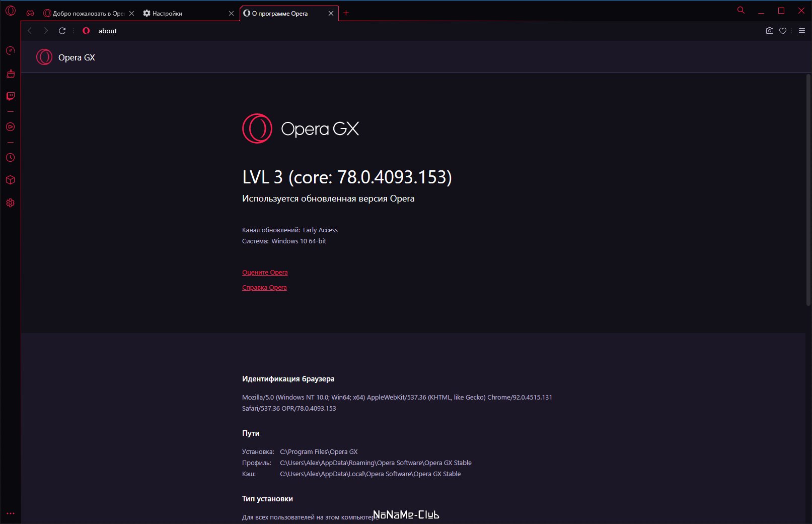Image resolution: width=812 pixels, height=524 pixels.
Task: Open Settings gear icon in sidebar
Action: pyautogui.click(x=11, y=203)
